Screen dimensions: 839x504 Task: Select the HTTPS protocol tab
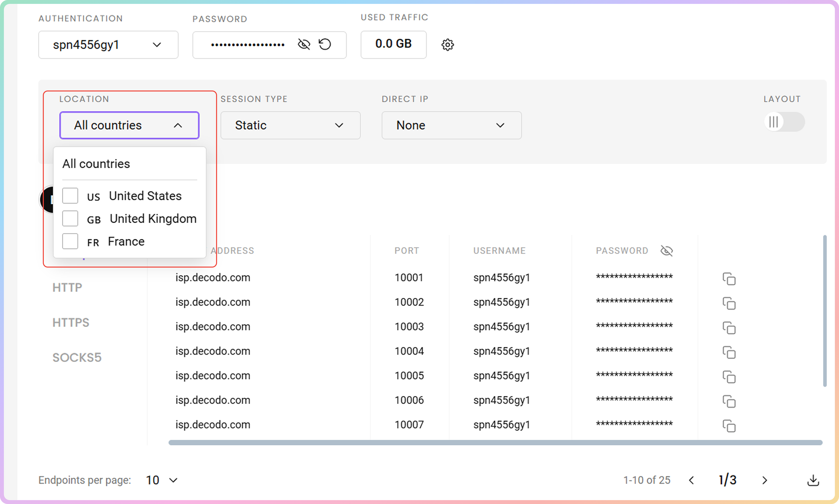(x=71, y=323)
